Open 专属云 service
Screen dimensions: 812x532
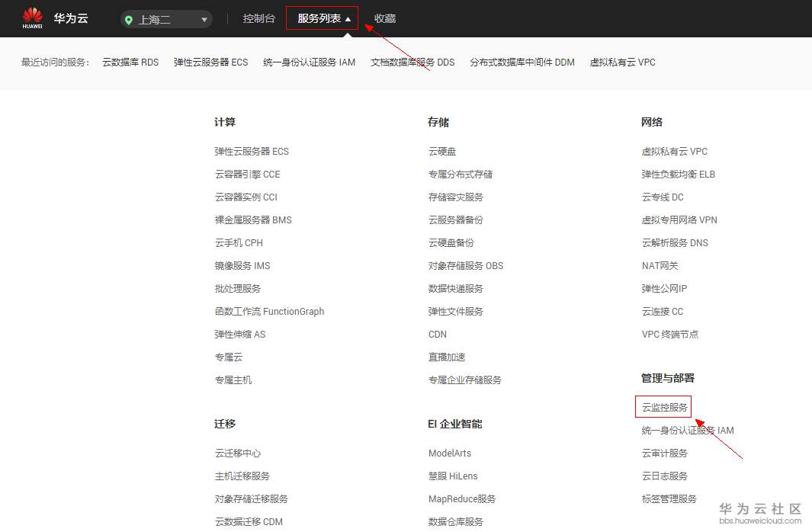(229, 357)
